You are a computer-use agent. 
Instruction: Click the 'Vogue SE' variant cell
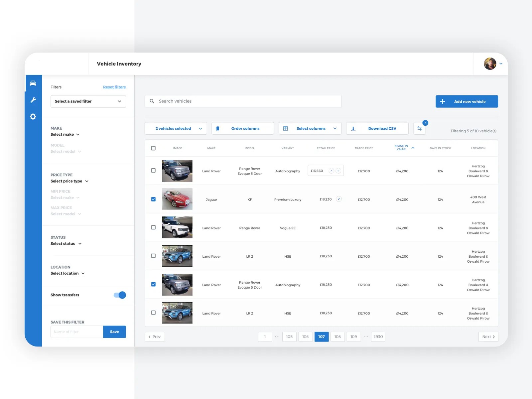coord(288,228)
